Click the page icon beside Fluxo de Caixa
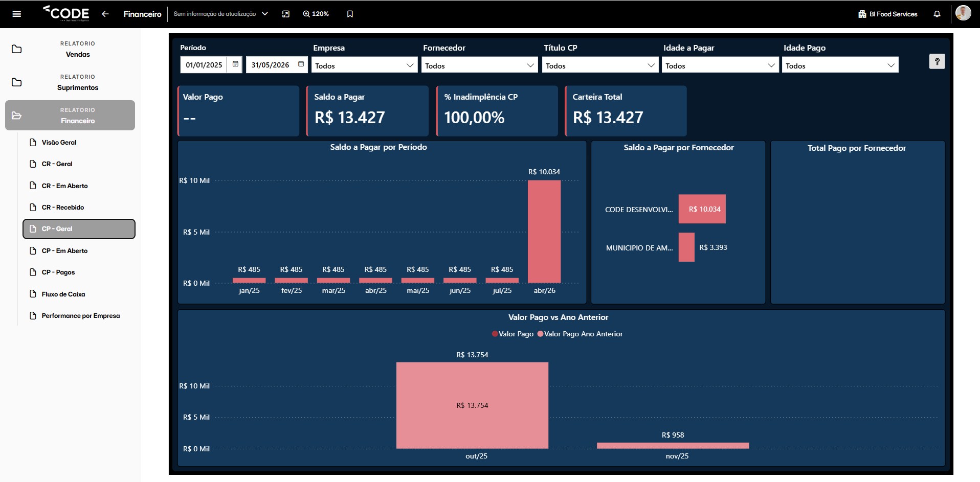 coord(33,294)
